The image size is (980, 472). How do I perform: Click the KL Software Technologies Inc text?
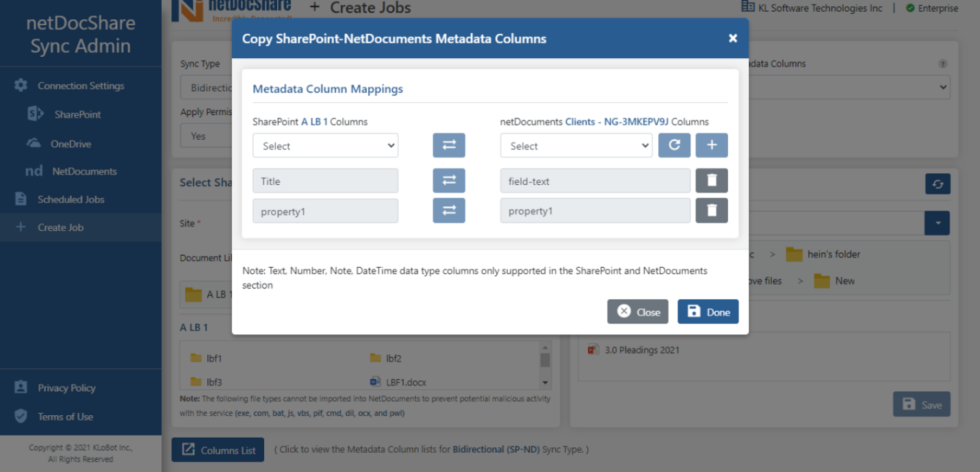pos(821,8)
